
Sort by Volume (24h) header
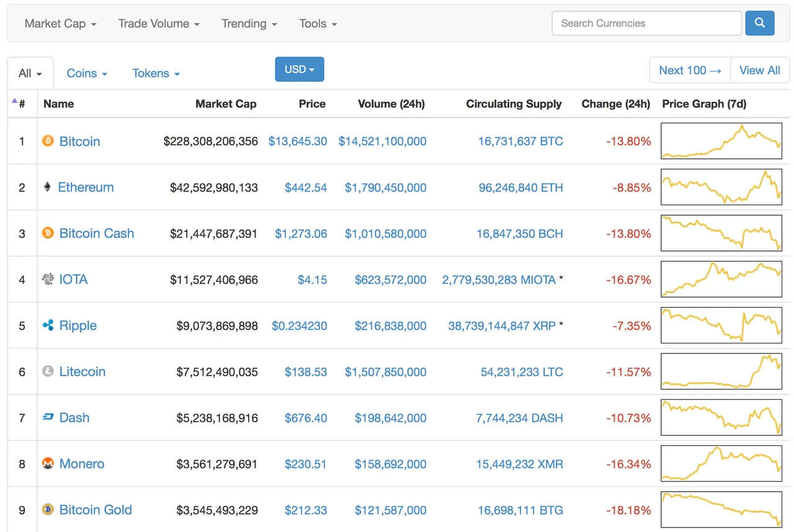pos(391,104)
